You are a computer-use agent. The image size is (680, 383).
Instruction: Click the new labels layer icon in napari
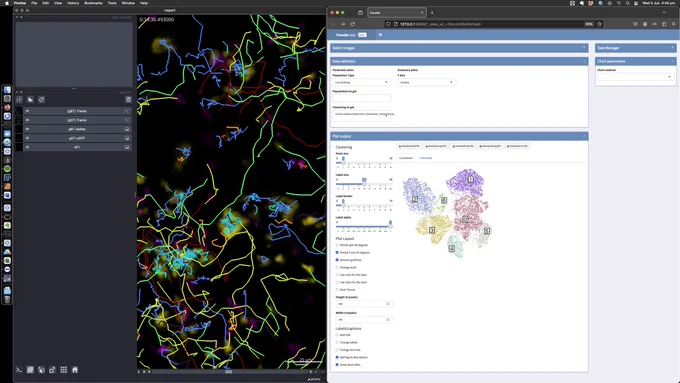point(41,100)
